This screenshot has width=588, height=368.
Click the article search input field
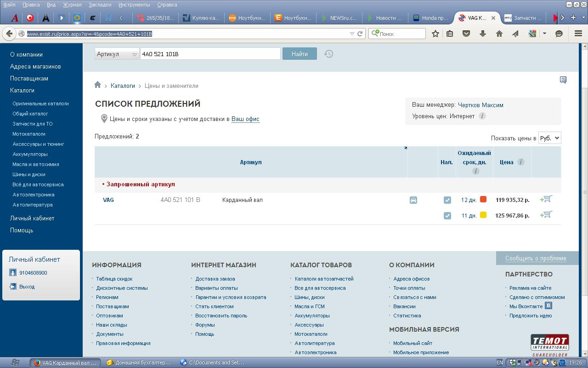pos(210,54)
